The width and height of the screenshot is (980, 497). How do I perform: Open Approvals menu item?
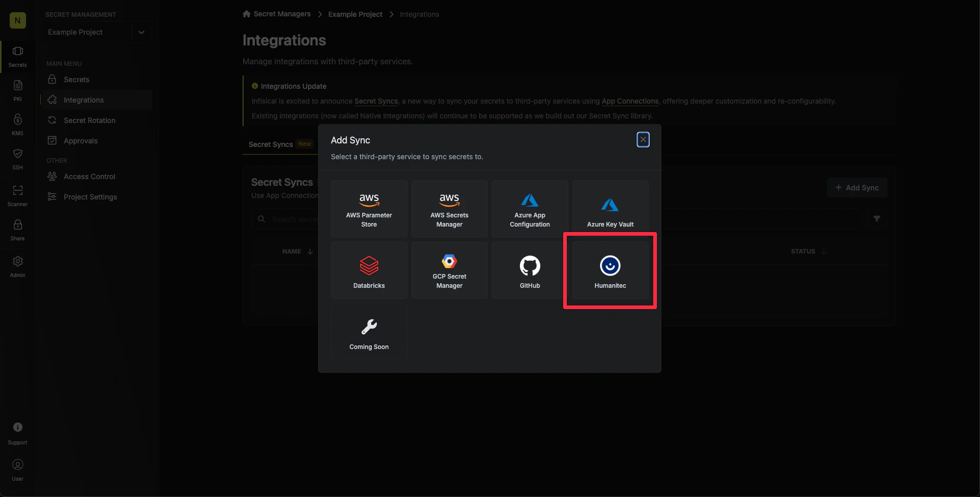[97, 141]
